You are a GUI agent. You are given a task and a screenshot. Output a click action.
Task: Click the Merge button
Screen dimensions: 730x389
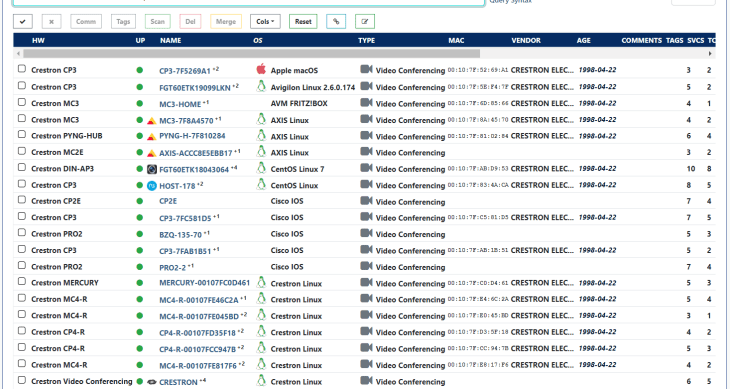point(226,21)
